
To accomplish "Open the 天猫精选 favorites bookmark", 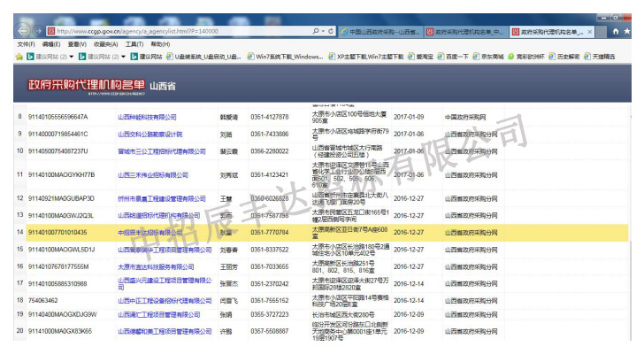I will [x=599, y=57].
